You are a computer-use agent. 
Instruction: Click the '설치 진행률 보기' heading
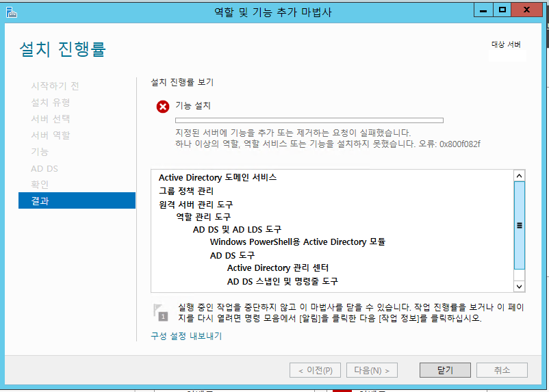(182, 82)
